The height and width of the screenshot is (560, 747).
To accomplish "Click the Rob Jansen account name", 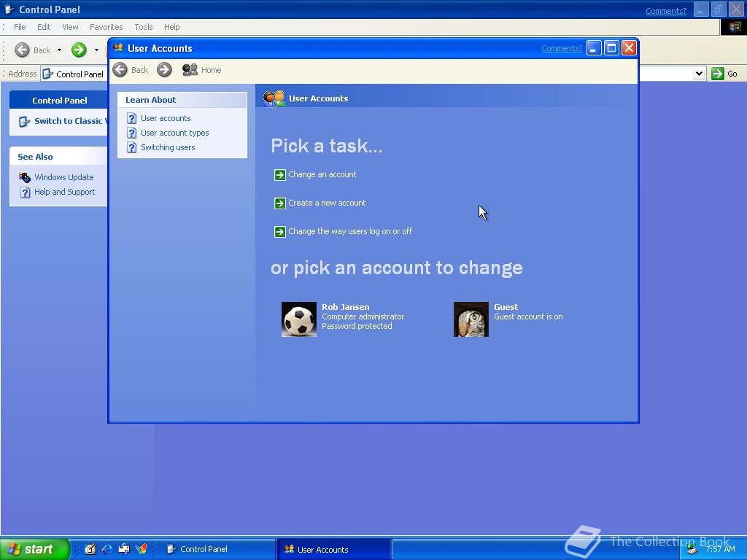I will (345, 307).
